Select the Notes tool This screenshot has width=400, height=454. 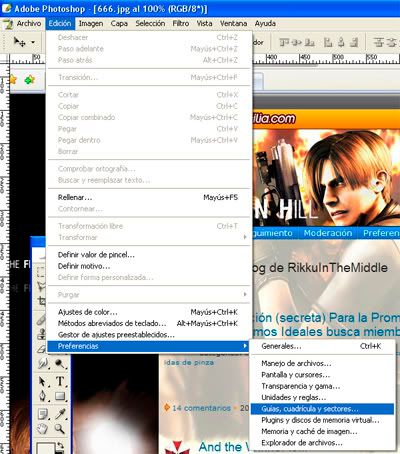pos(43,414)
